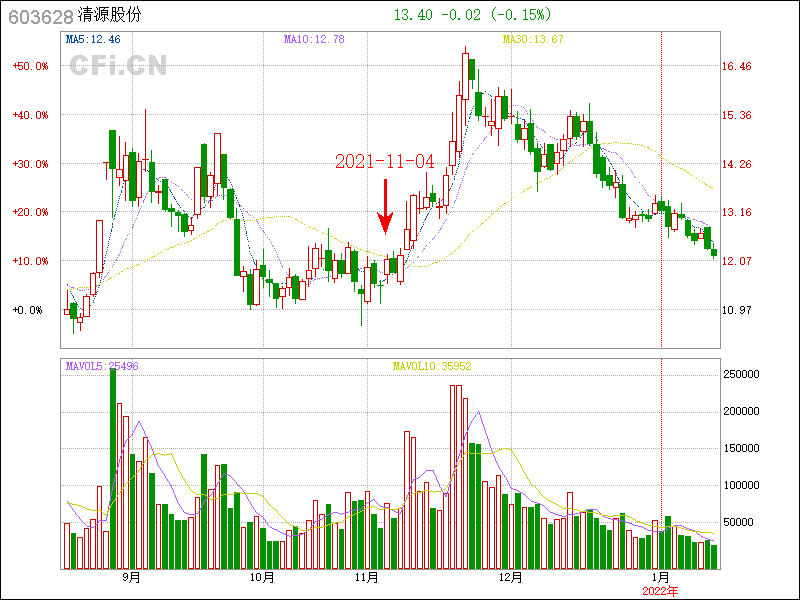The height and width of the screenshot is (600, 800).
Task: Click the MA5:12.46 indicator label
Action: click(92, 39)
